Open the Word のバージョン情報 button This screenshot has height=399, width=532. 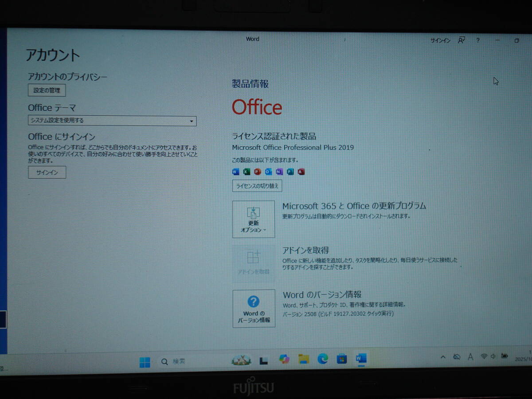tap(254, 309)
